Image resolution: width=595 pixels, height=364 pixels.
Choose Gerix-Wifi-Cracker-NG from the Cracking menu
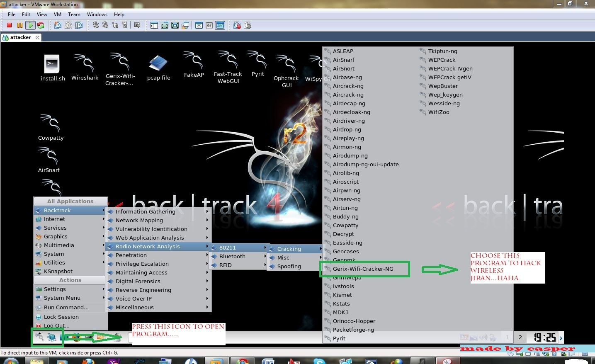(363, 269)
